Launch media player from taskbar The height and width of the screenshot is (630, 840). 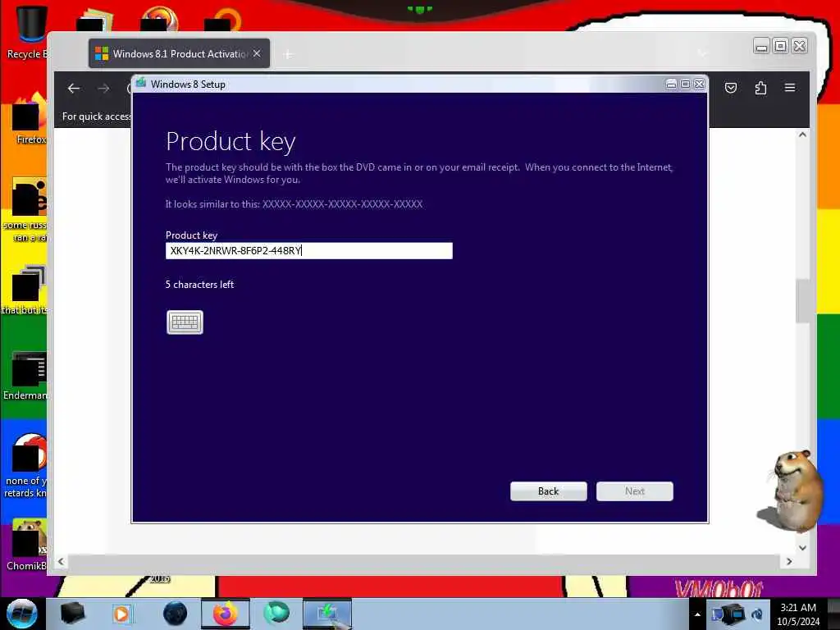121,614
